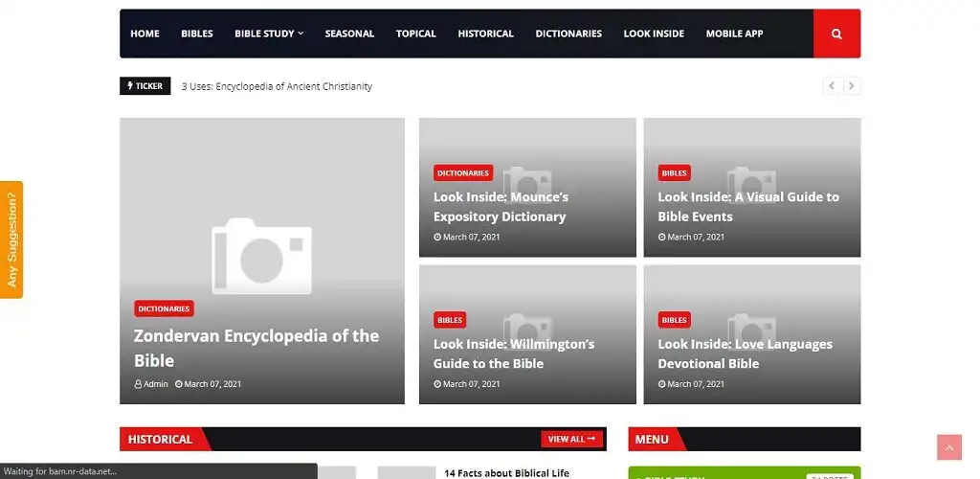
Task: Click Bibles tag on Visual Guide post
Action: (674, 173)
